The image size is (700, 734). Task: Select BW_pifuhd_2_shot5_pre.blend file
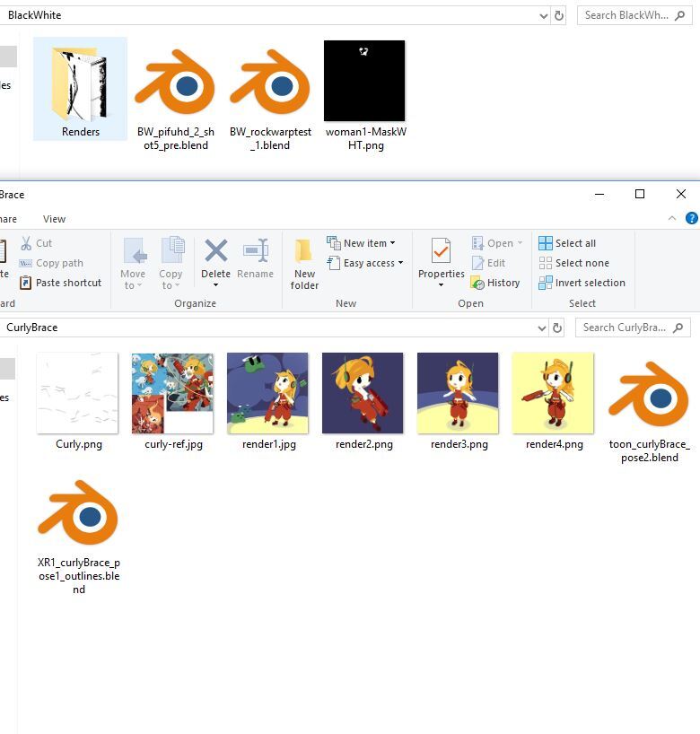click(x=176, y=99)
